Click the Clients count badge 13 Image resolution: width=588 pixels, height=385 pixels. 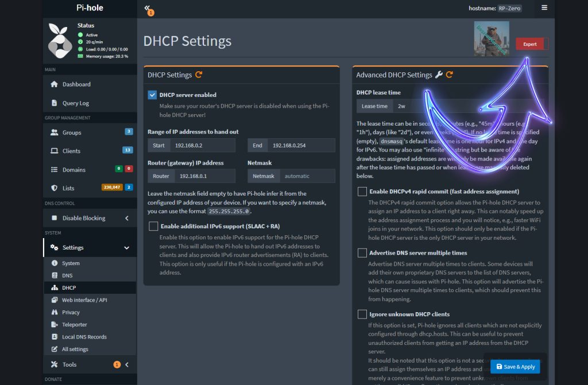coord(127,150)
